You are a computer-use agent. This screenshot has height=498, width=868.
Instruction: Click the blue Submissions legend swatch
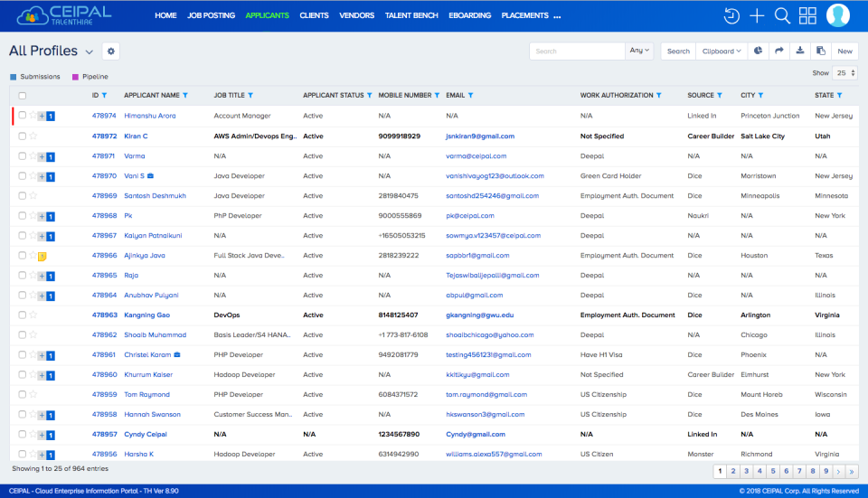[14, 77]
